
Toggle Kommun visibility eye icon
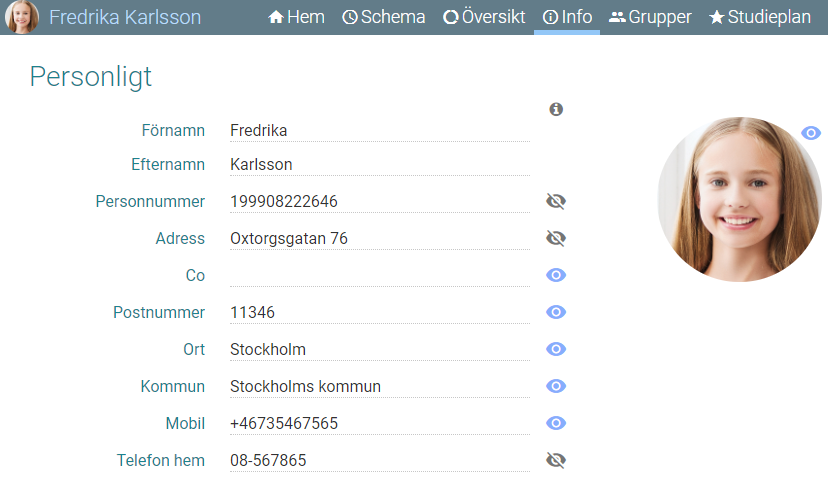(x=556, y=386)
